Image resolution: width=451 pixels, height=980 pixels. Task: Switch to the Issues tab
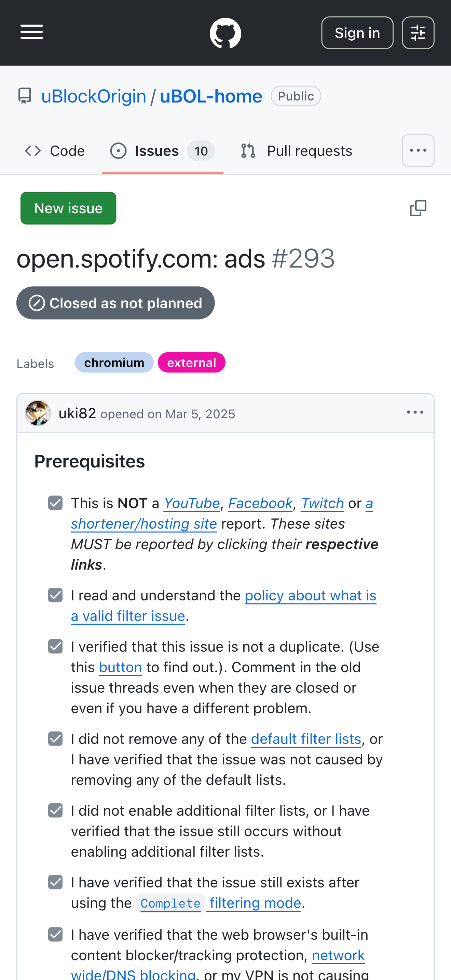click(162, 151)
